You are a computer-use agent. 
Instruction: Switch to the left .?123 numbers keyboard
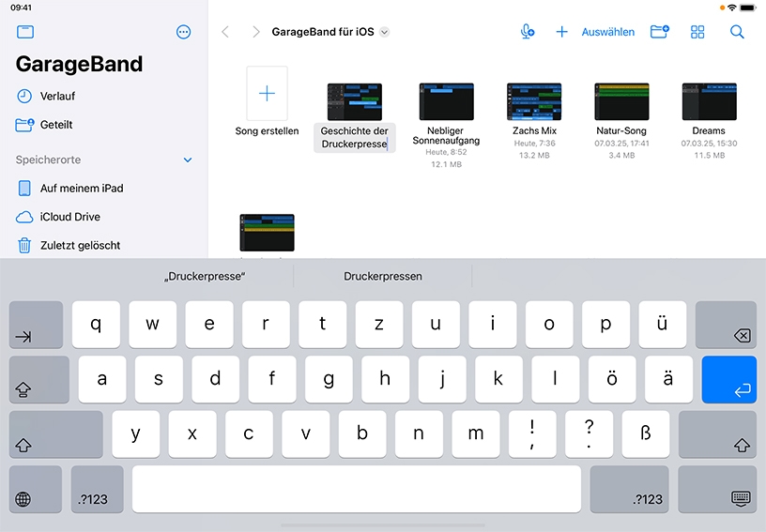[98, 489]
